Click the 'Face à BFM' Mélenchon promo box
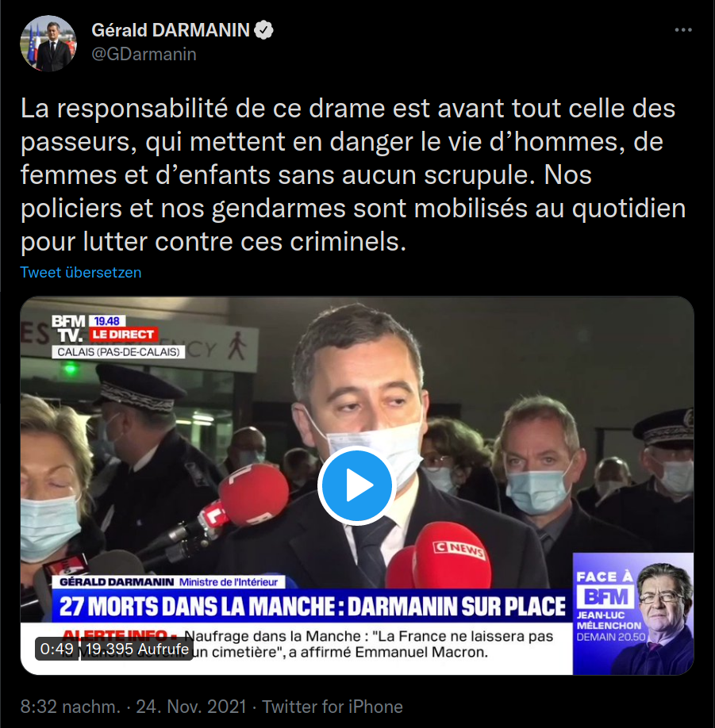 pos(632,613)
